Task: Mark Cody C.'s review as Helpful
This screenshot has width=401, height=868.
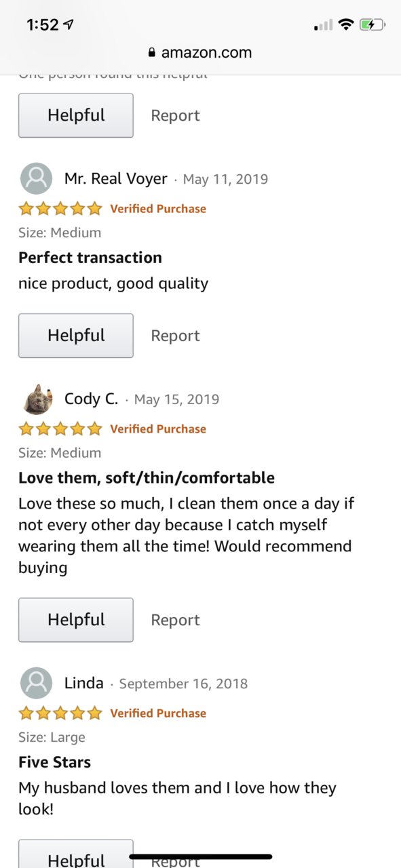Action: (76, 620)
